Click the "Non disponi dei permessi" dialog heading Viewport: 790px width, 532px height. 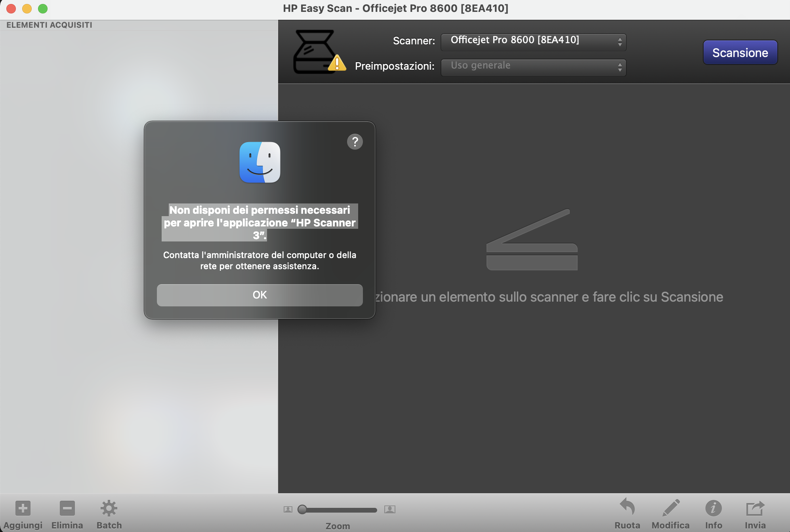[x=260, y=222]
